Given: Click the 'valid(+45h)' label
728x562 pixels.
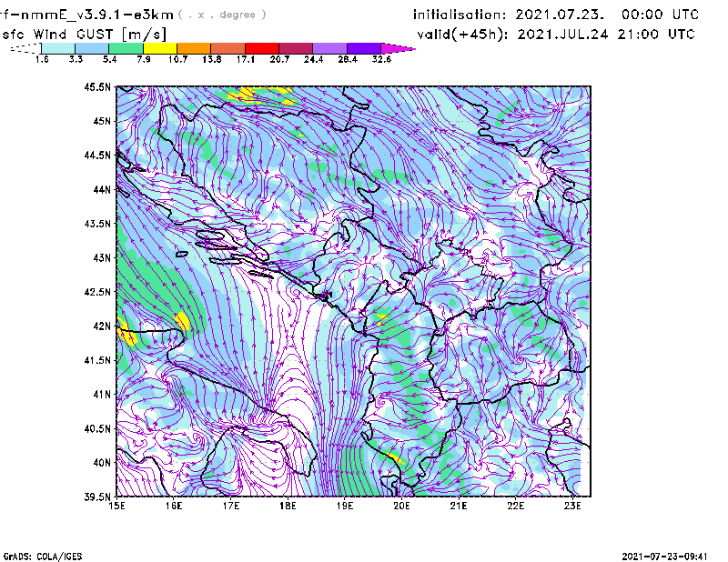Looking at the screenshot, I should (463, 35).
